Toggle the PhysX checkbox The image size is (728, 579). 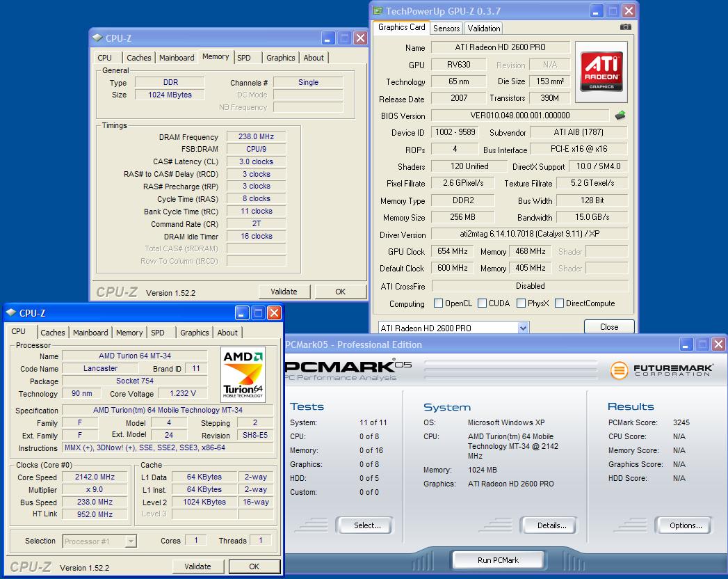pyautogui.click(x=521, y=303)
